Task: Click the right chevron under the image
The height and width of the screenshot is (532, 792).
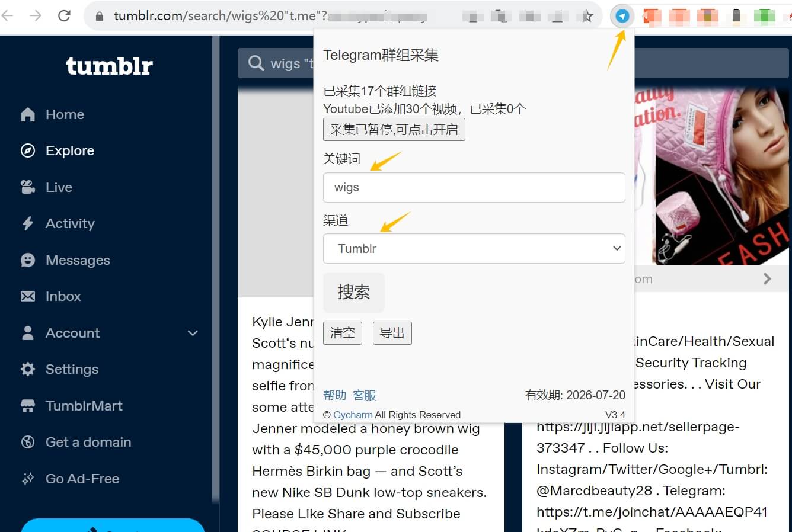Action: point(767,278)
